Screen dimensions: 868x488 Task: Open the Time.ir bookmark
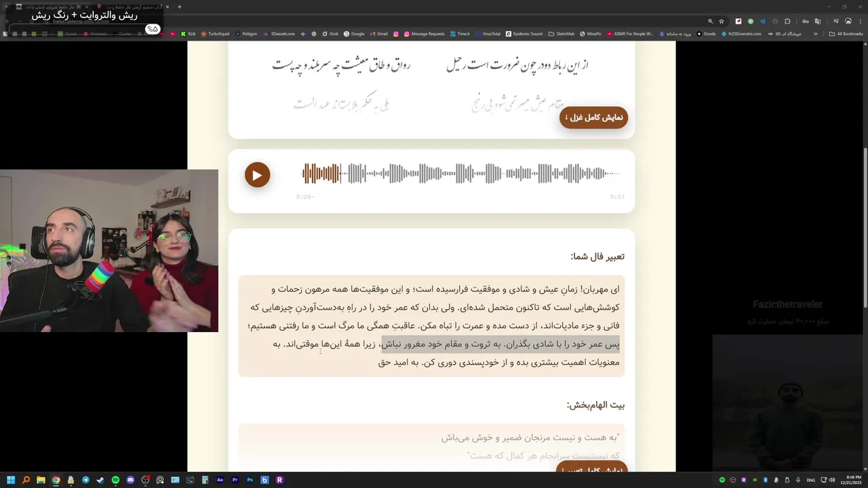point(460,33)
